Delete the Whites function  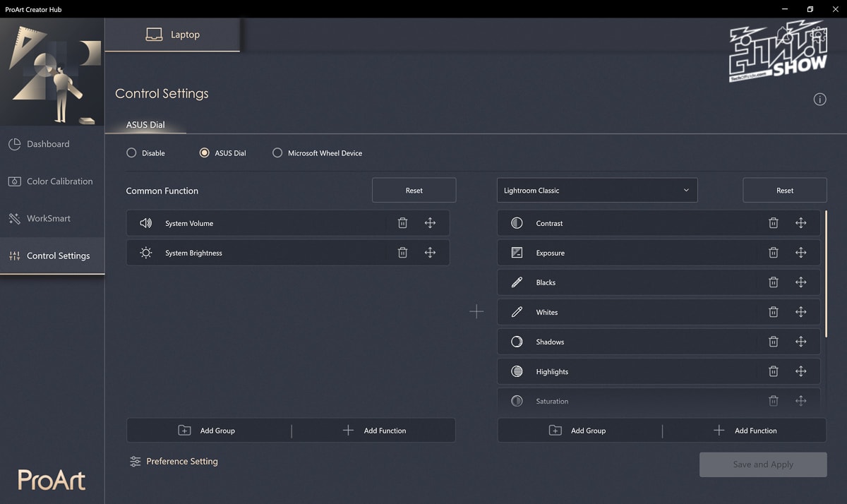click(774, 312)
